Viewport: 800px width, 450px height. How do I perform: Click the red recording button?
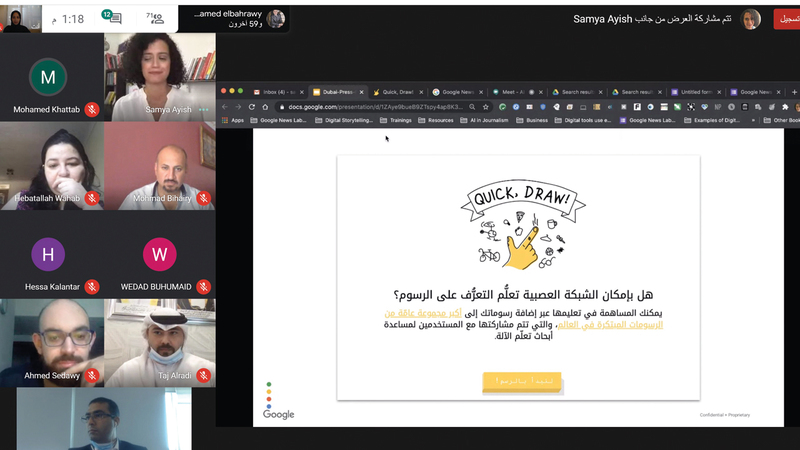tap(786, 19)
